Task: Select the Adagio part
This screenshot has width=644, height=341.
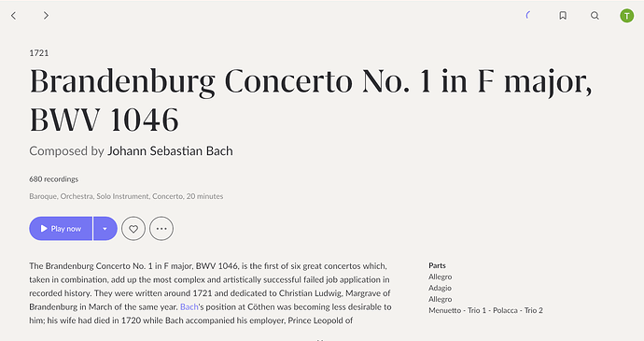Action: [441, 288]
